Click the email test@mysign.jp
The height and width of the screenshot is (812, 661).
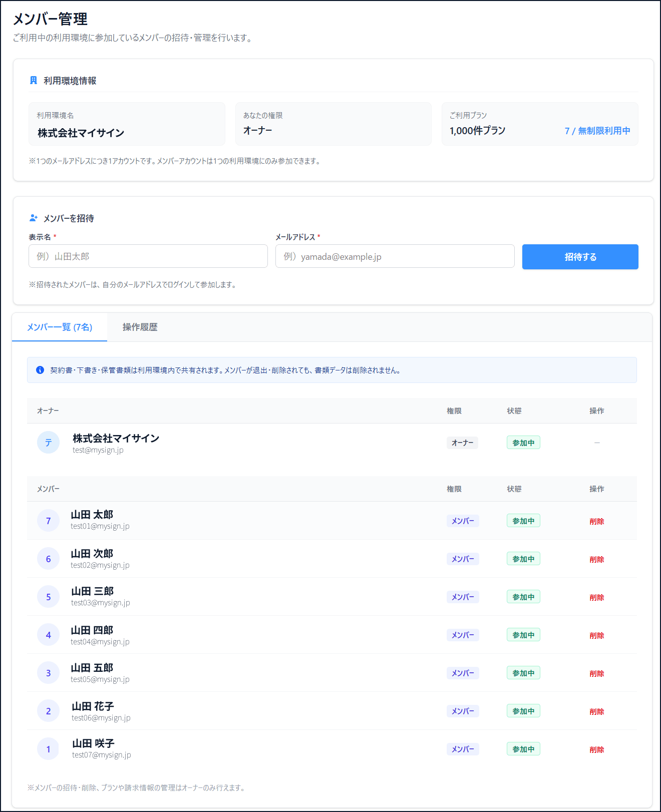click(98, 450)
